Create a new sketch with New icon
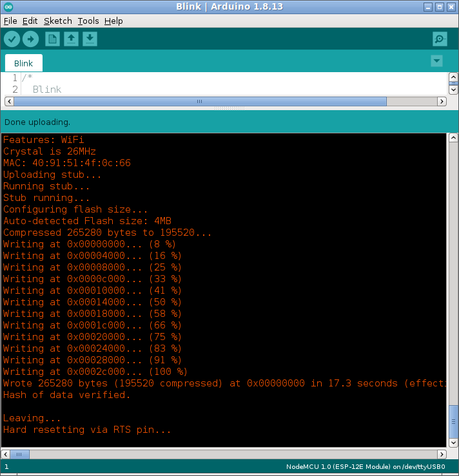 pos(52,39)
